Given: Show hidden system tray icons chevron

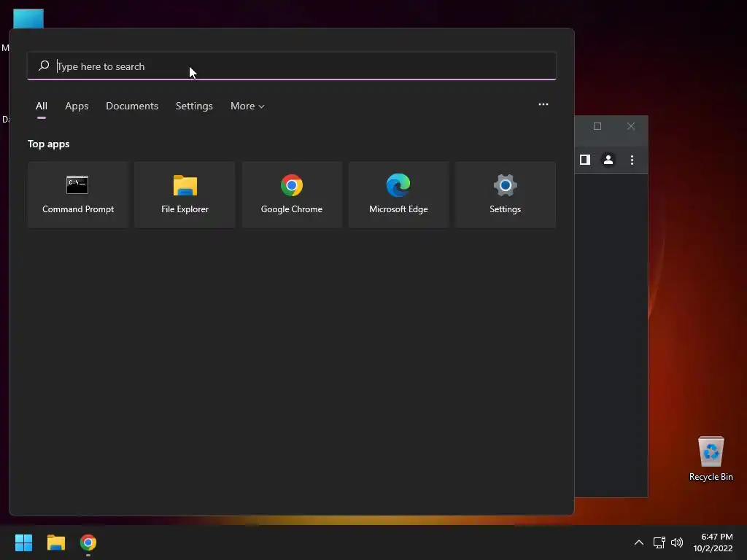Looking at the screenshot, I should tap(639, 542).
